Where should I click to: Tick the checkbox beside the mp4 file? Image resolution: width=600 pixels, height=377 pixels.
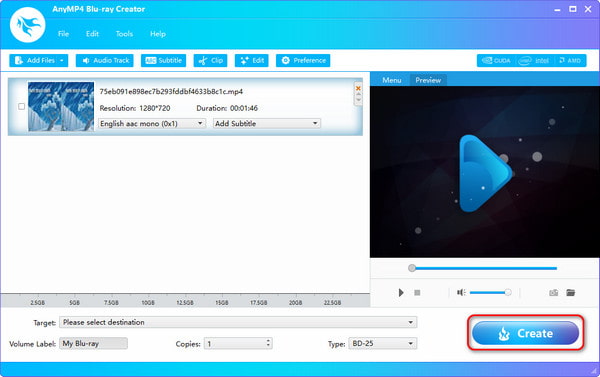coord(22,106)
